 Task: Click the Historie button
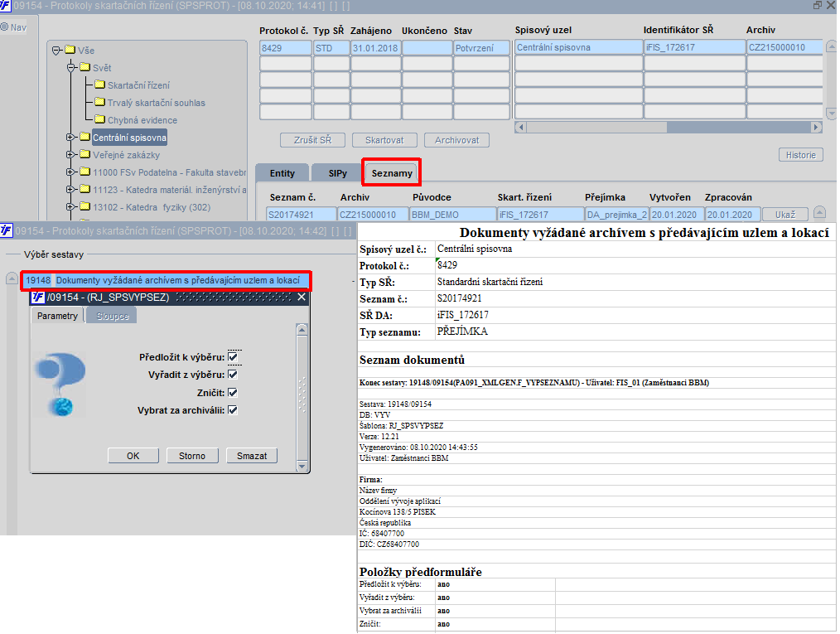click(800, 155)
